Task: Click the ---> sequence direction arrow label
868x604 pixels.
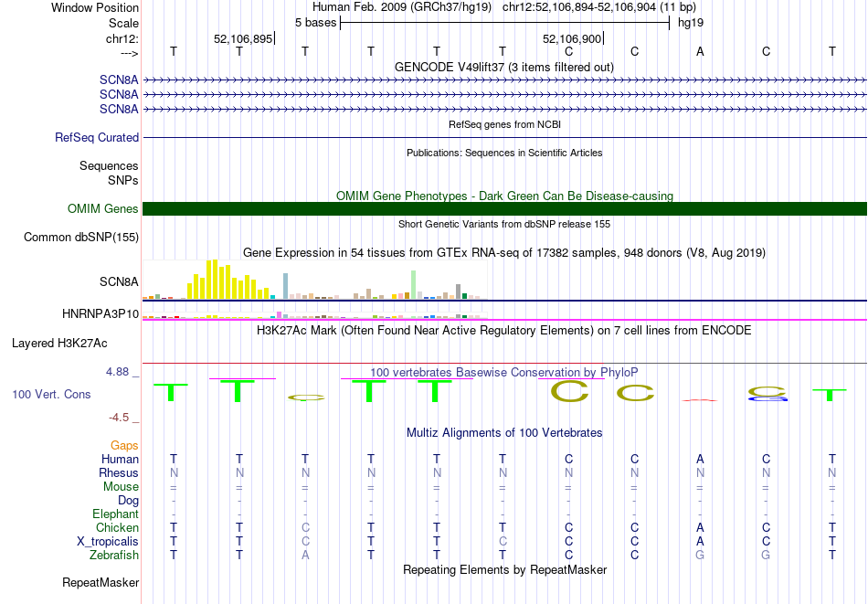Action: (x=129, y=53)
